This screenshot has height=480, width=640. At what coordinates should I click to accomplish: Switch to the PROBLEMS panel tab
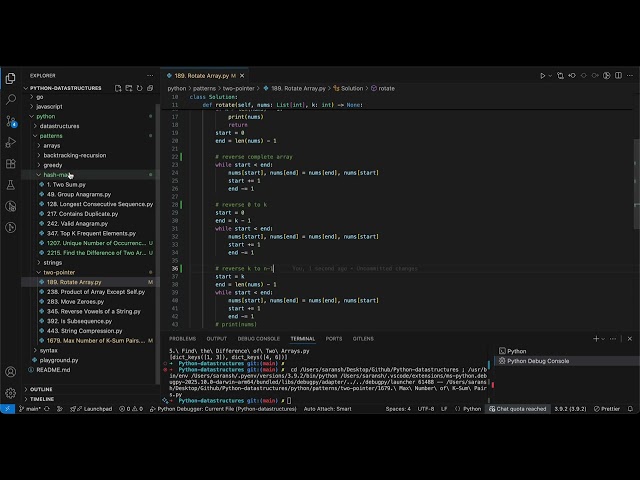coord(182,339)
